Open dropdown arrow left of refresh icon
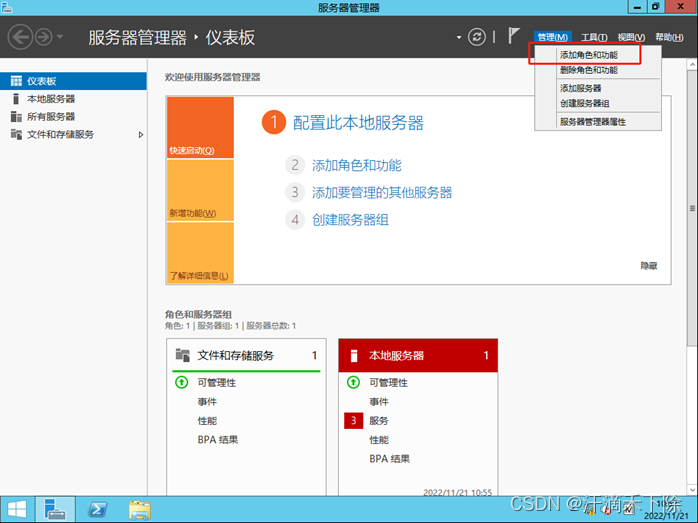 459,37
